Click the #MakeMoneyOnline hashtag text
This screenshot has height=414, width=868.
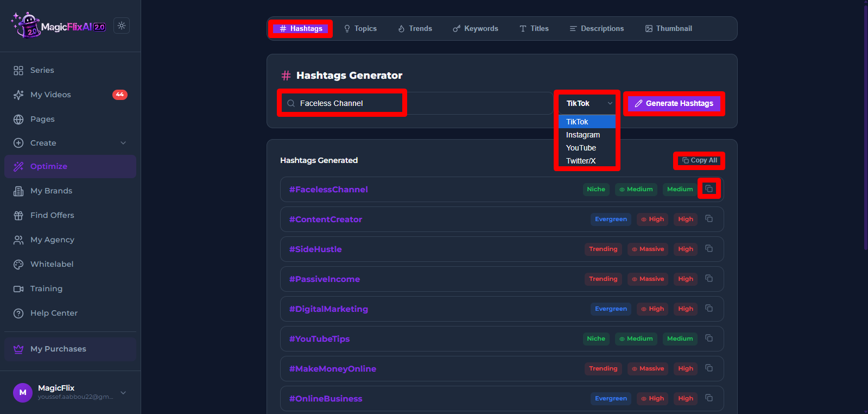click(333, 369)
